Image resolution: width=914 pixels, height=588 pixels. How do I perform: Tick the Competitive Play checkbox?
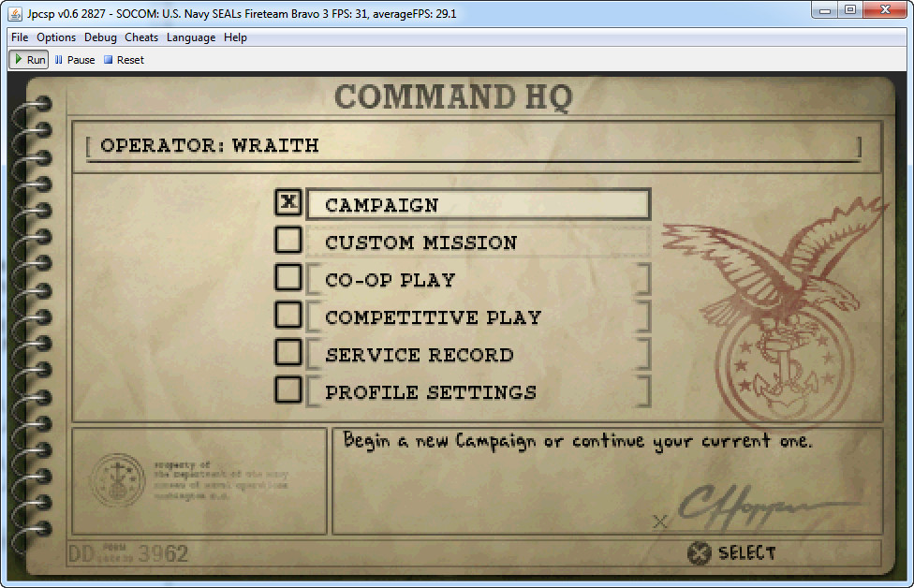(288, 316)
